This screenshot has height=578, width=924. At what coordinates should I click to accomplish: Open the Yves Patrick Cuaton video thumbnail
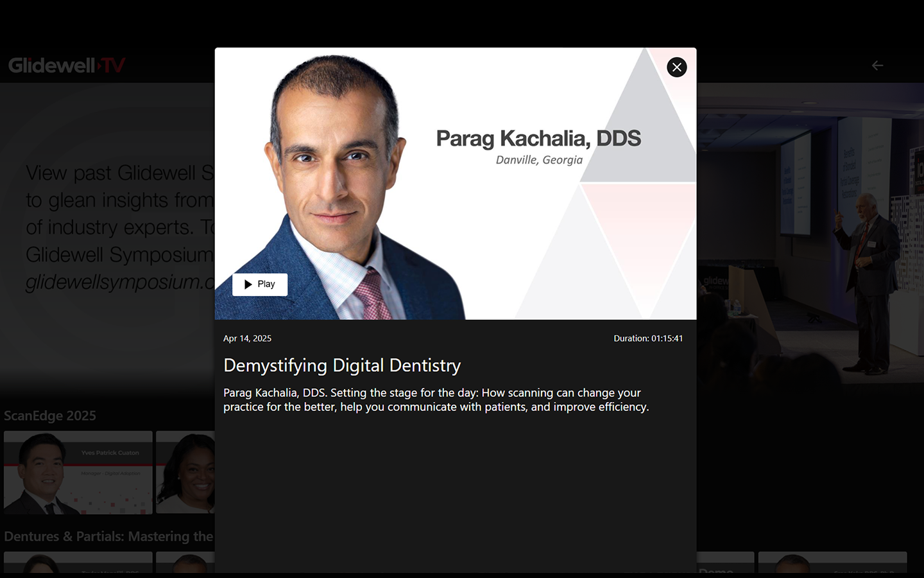click(78, 472)
